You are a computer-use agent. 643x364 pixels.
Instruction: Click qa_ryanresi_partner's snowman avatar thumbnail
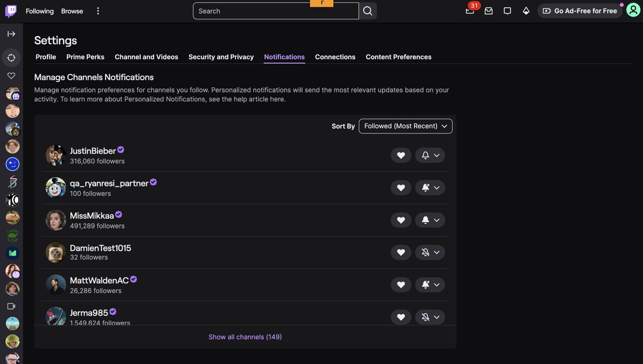(x=56, y=188)
